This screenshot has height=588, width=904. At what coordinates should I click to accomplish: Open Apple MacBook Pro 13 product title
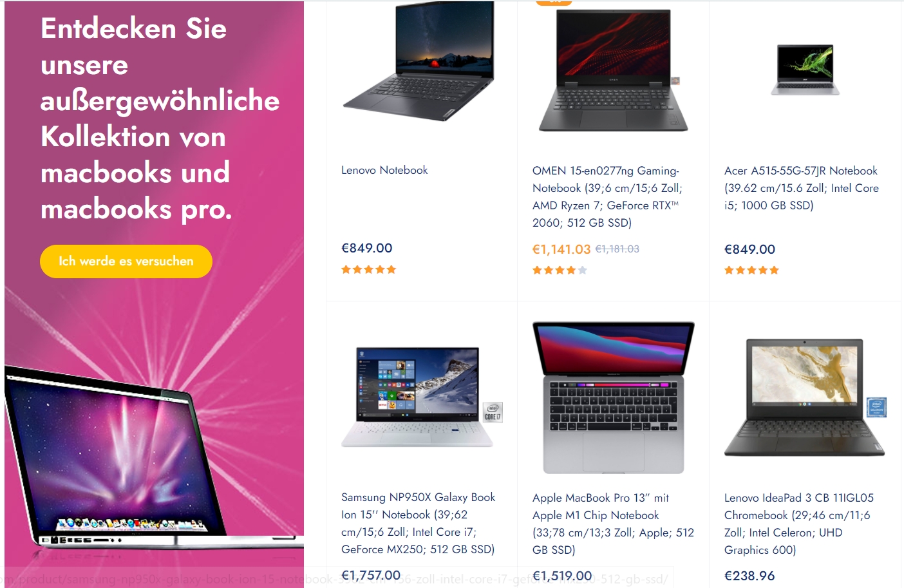[x=613, y=524]
